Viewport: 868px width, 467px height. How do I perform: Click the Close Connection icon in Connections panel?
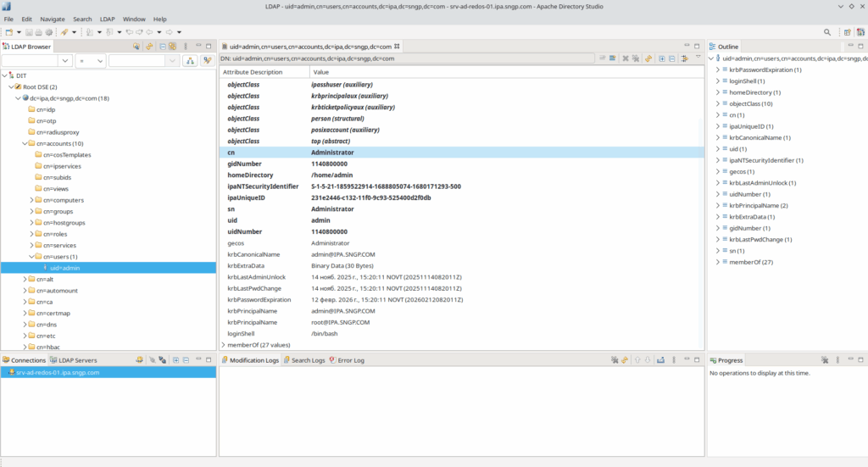point(162,360)
